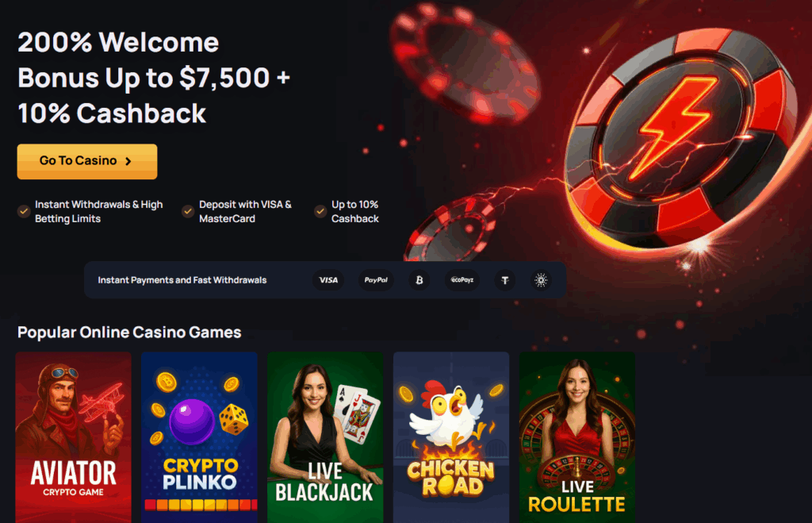This screenshot has height=523, width=812.
Task: Select the Tether payment icon
Action: [x=505, y=280]
